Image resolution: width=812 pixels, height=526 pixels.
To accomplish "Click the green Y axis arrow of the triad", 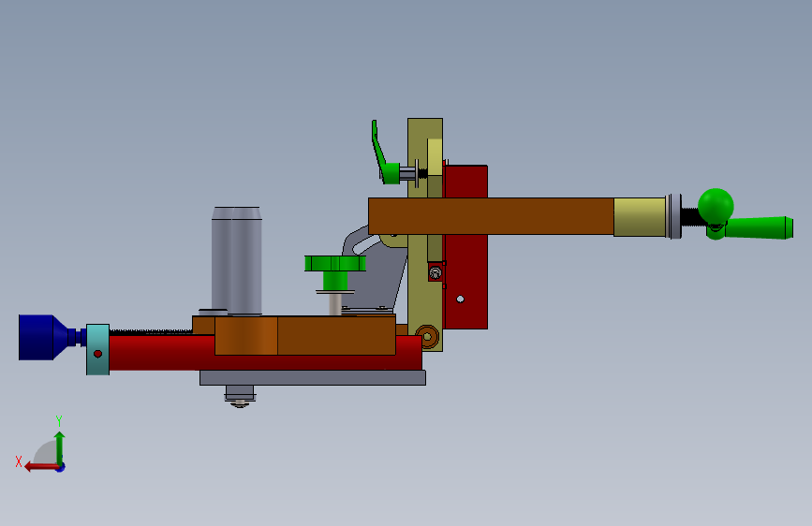I will click(x=60, y=447).
